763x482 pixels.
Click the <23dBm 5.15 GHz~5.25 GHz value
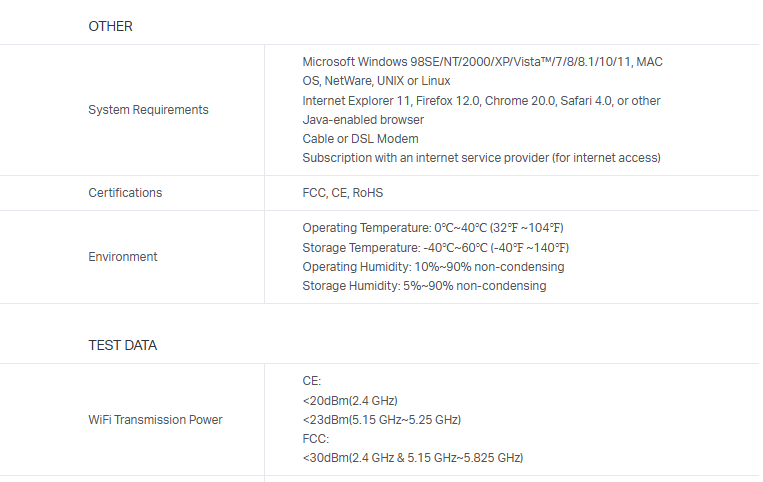coord(381,420)
